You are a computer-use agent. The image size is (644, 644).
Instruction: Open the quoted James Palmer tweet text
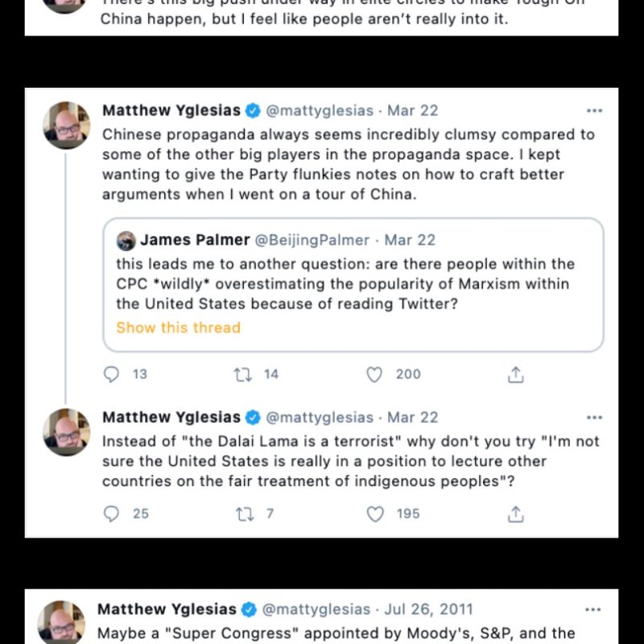coord(345,283)
